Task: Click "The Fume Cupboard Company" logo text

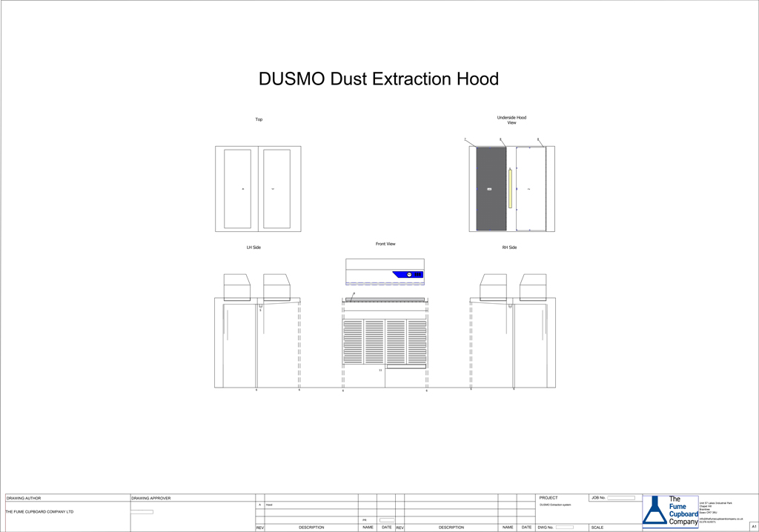Action: coord(683,511)
